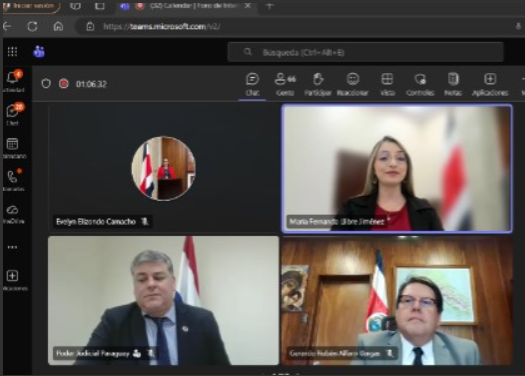Open the Chat panel in meeting toolbar
525x376 pixels.
coord(252,84)
